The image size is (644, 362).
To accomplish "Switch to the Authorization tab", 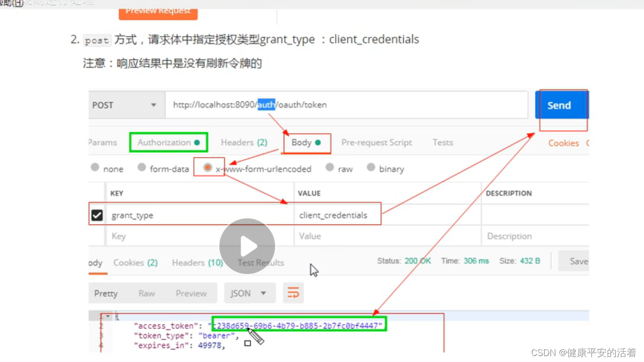I will pyautogui.click(x=169, y=142).
